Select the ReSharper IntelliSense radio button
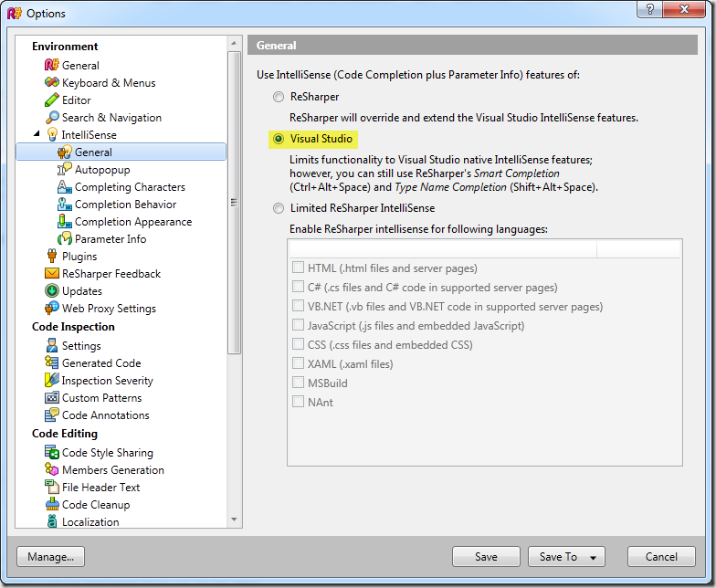Image resolution: width=716 pixels, height=588 pixels. pyautogui.click(x=278, y=97)
